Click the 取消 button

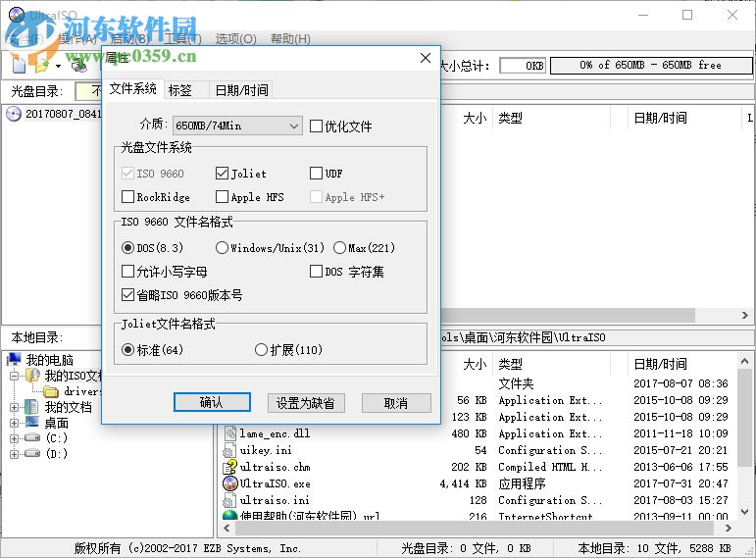pos(396,403)
